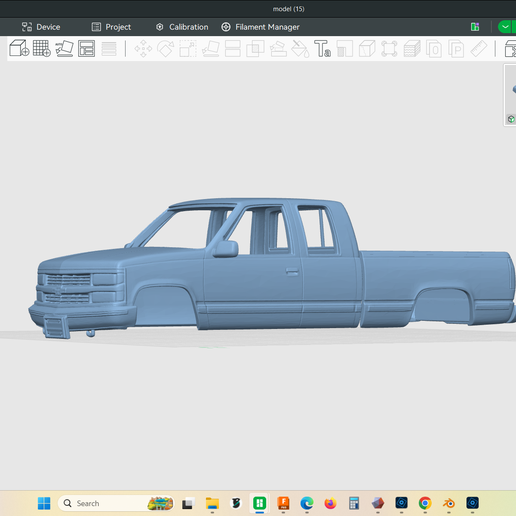The image size is (516, 516).
Task: Select the ruler Measure tool
Action: (x=479, y=49)
